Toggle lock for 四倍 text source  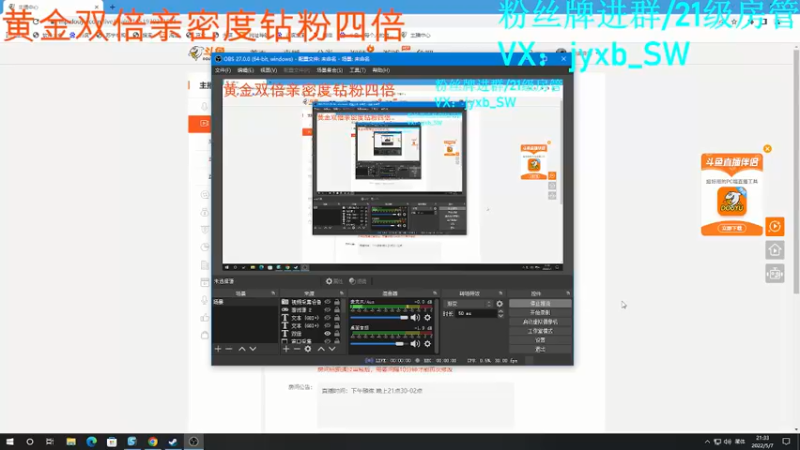[337, 334]
